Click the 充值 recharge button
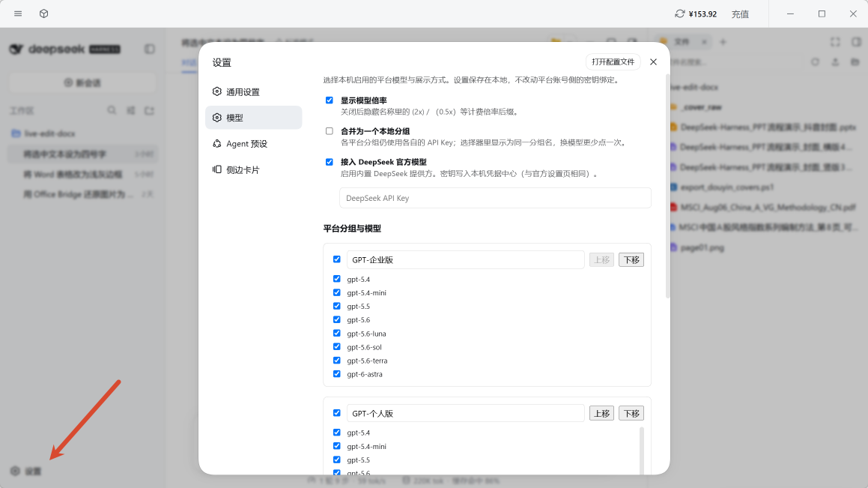Viewport: 868px width, 488px height. [x=740, y=14]
